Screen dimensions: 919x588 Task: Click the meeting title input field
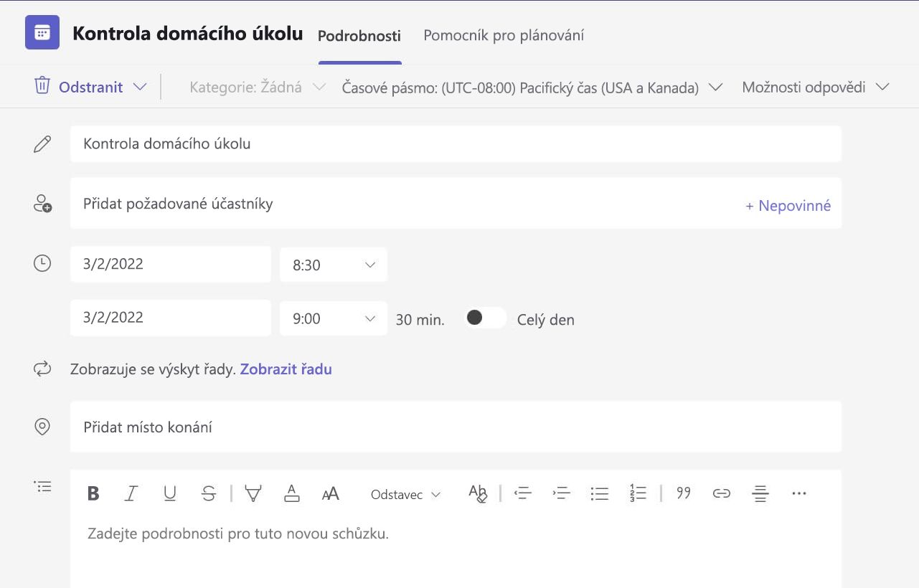(x=456, y=143)
